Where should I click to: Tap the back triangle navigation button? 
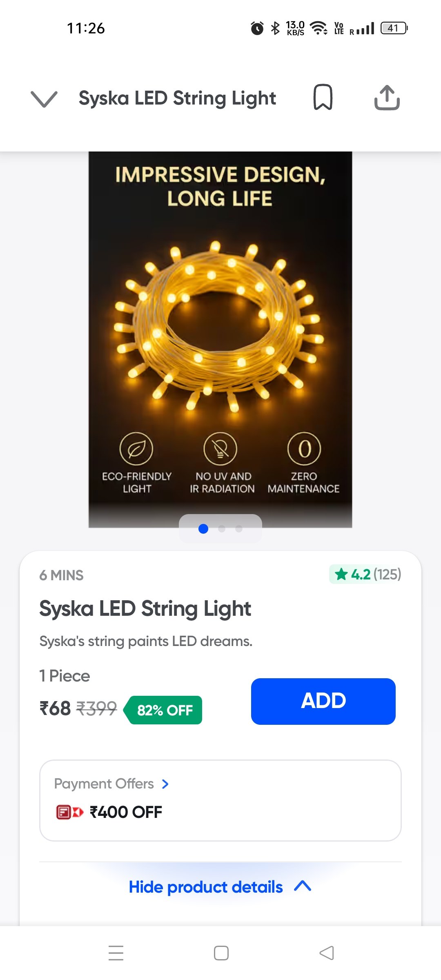(327, 953)
